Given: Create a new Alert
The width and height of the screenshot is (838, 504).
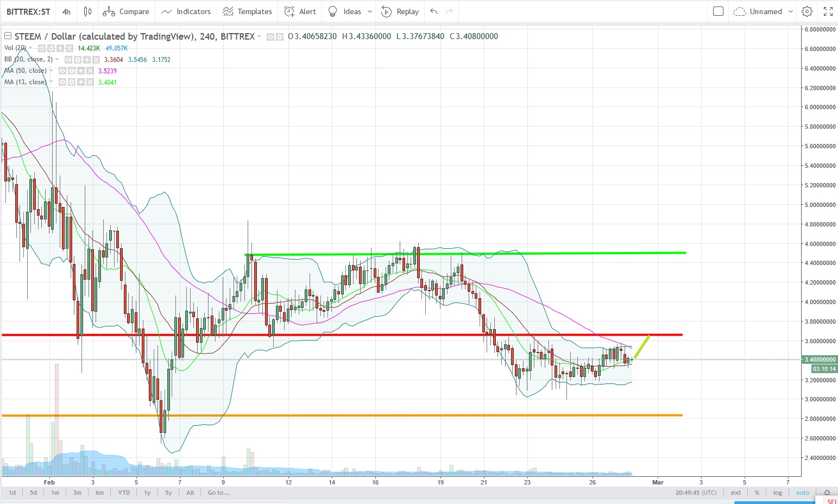Looking at the screenshot, I should coord(300,11).
